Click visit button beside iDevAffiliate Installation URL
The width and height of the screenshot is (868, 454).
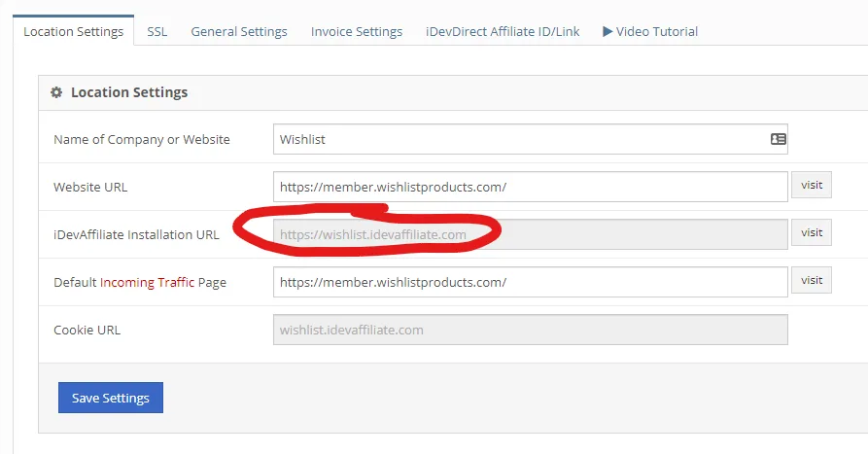tap(811, 232)
